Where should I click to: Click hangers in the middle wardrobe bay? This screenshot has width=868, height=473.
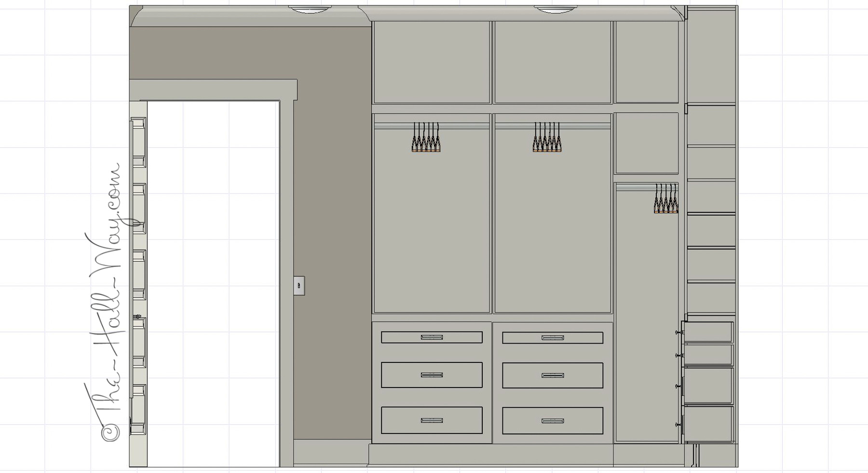pyautogui.click(x=547, y=138)
